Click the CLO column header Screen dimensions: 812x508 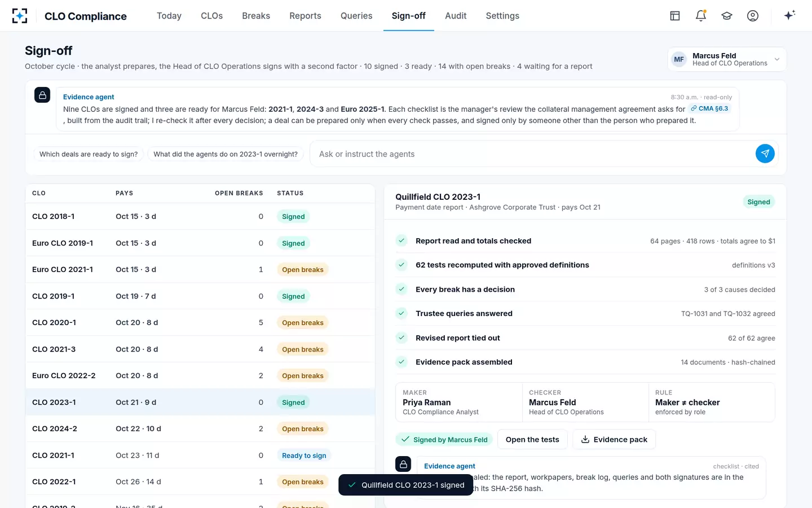pos(39,193)
